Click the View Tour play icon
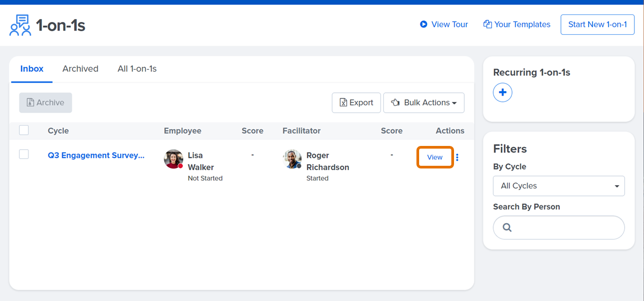This screenshot has width=644, height=301. 423,24
